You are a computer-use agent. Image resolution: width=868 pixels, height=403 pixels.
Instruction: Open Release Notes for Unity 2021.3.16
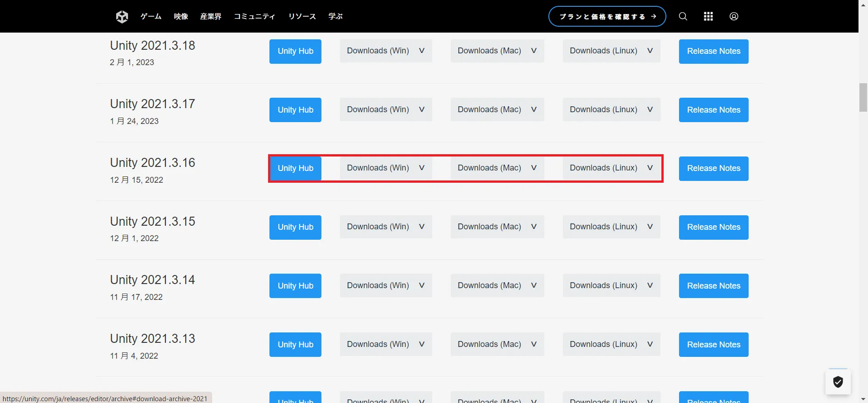(713, 168)
